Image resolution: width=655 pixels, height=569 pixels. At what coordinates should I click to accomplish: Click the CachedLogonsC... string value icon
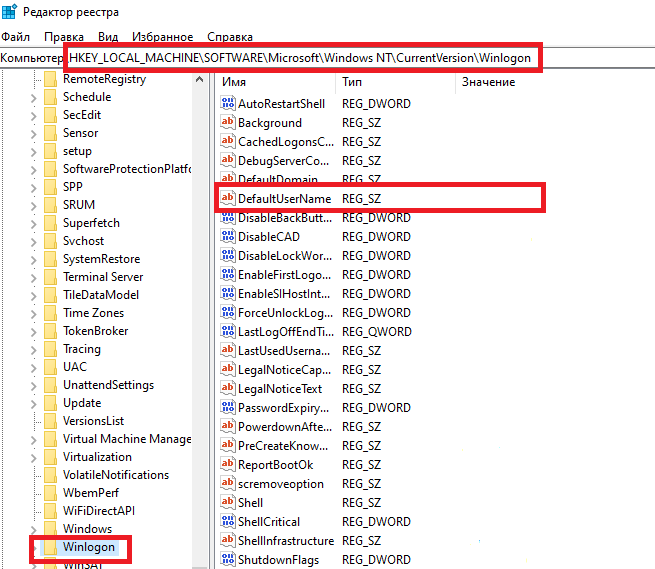[228, 141]
